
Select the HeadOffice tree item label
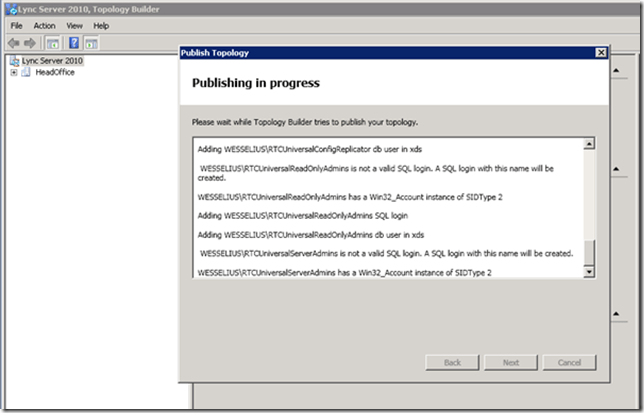[55, 72]
